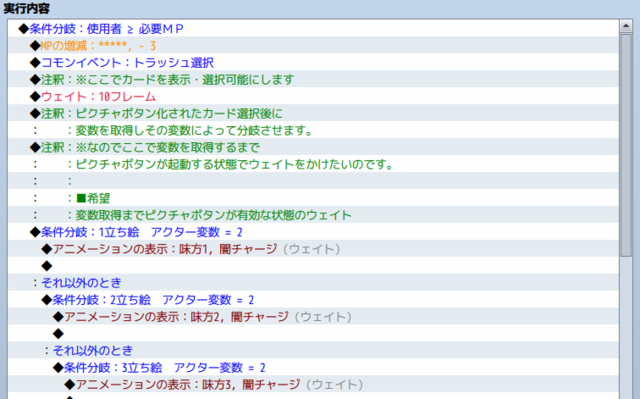This screenshot has height=399, width=640.
Task: Select '条件分岐：1立ち絵 アクター変数 = 2'
Action: [x=313, y=232]
